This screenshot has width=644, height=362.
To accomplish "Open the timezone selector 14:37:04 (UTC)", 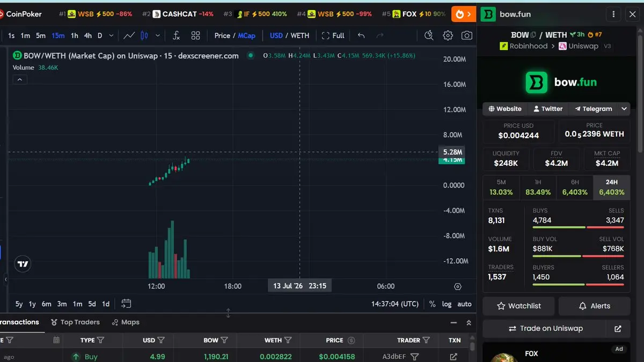I will (395, 304).
